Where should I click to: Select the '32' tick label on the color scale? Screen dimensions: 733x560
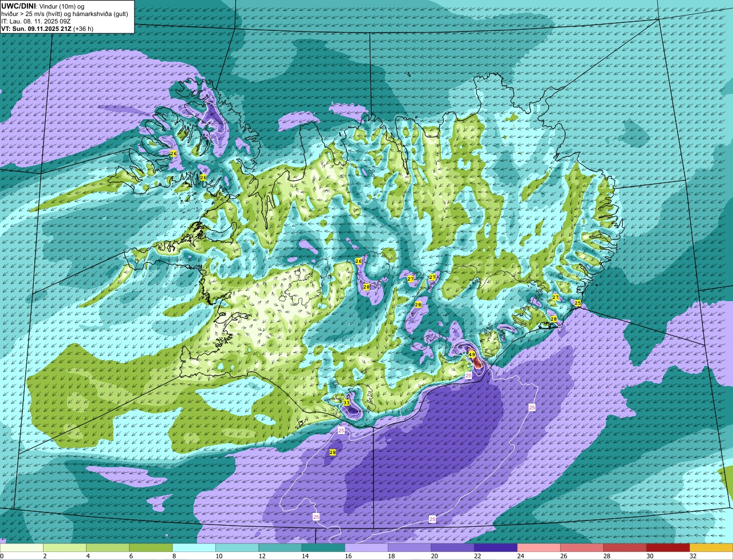coord(693,556)
